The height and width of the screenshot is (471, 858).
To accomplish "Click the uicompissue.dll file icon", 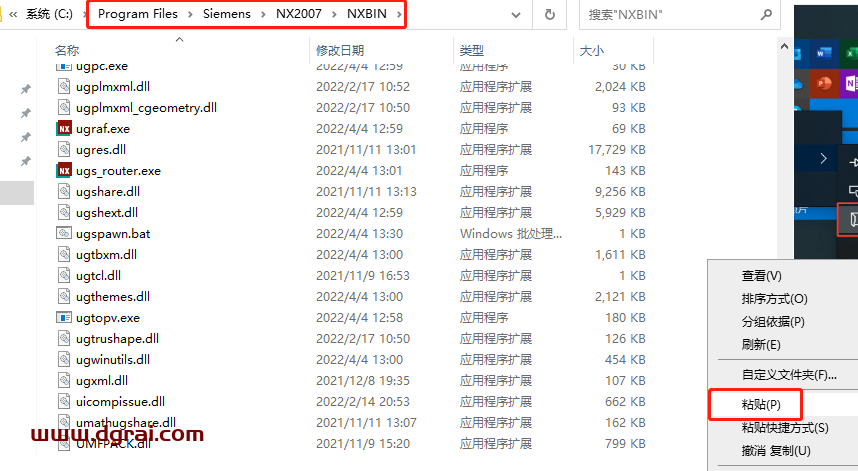I will pyautogui.click(x=64, y=402).
